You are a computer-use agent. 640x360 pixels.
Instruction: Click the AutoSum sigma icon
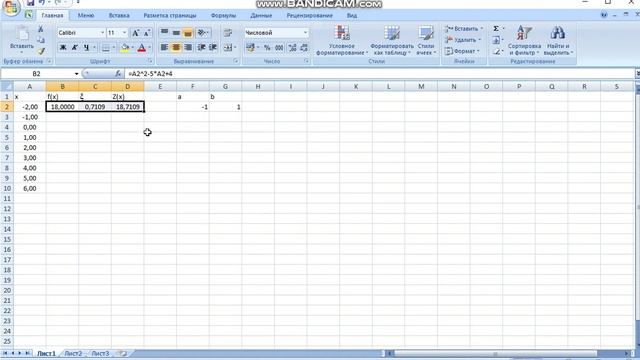496,29
